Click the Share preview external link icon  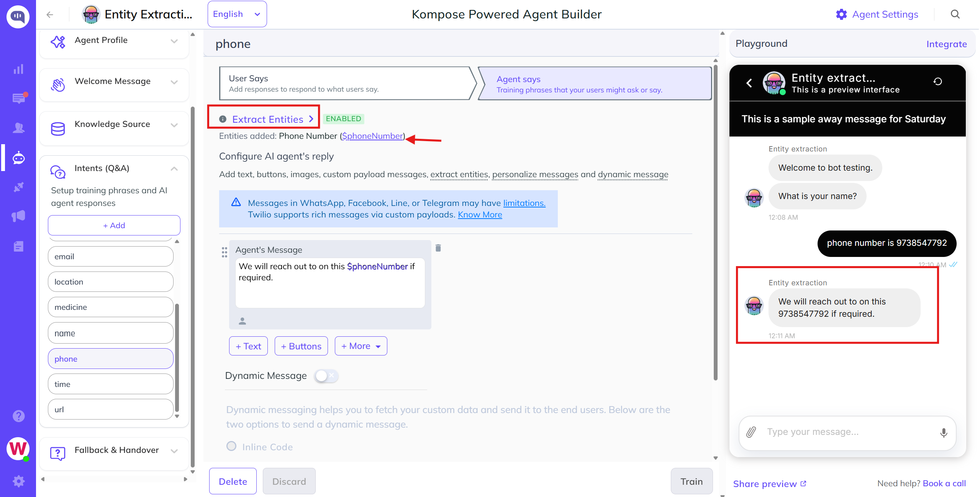804,484
